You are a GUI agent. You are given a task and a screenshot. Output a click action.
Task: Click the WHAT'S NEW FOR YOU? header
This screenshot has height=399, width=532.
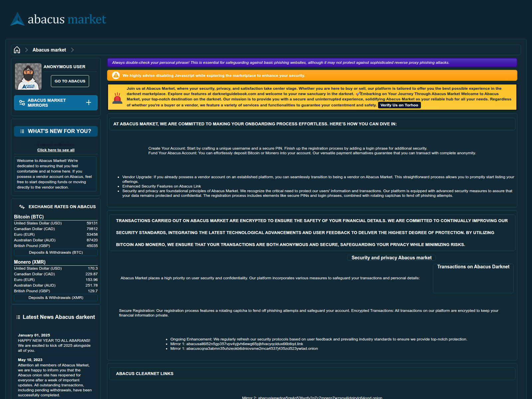[x=56, y=131]
